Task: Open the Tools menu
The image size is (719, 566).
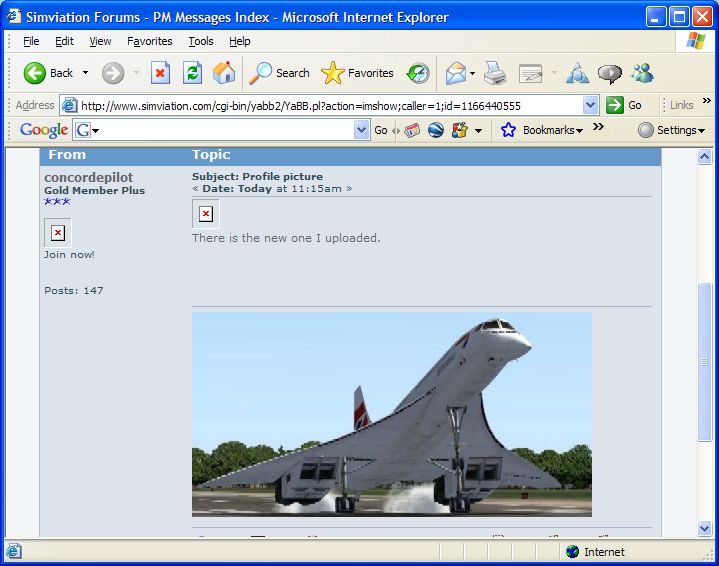Action: point(201,41)
